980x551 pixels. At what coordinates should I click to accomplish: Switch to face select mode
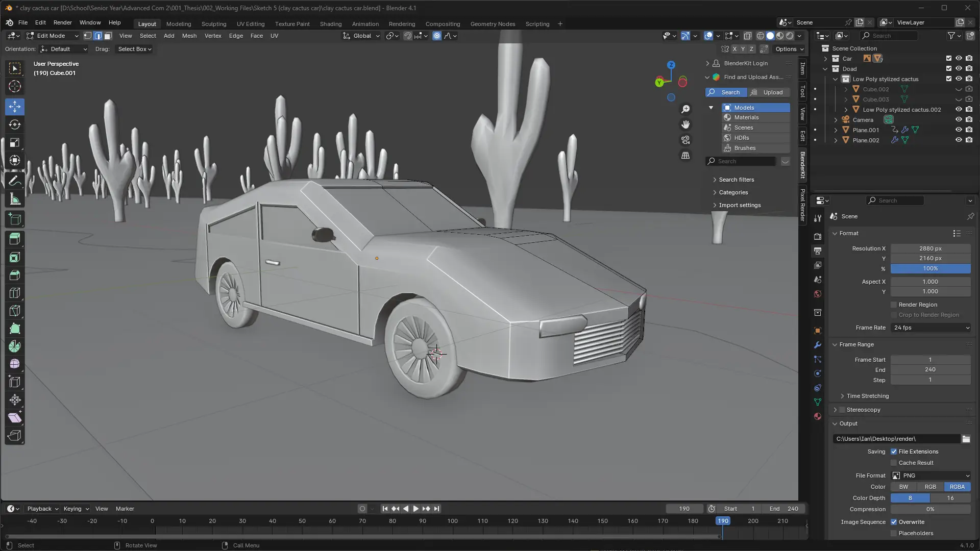[108, 36]
